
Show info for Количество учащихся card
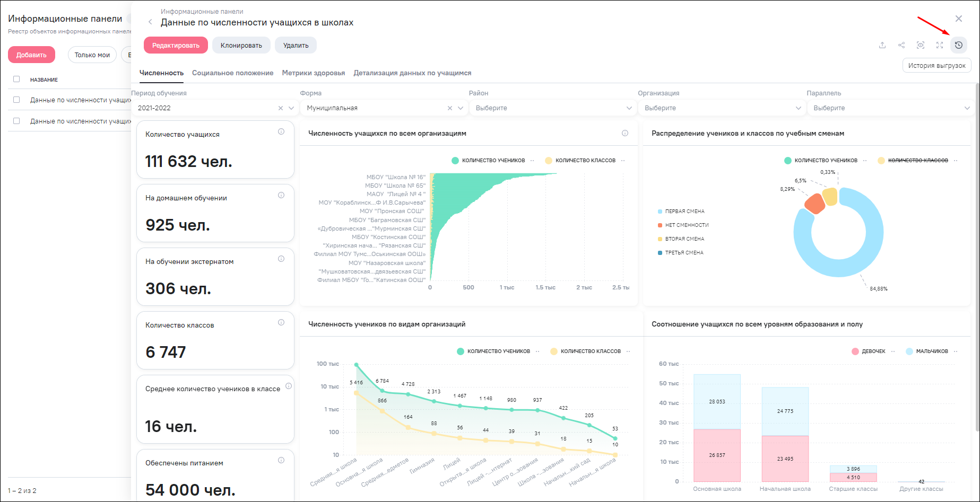tap(281, 131)
